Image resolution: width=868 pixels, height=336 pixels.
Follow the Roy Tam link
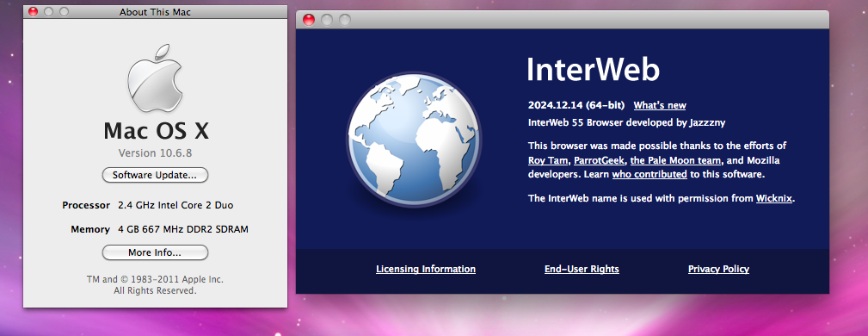548,160
